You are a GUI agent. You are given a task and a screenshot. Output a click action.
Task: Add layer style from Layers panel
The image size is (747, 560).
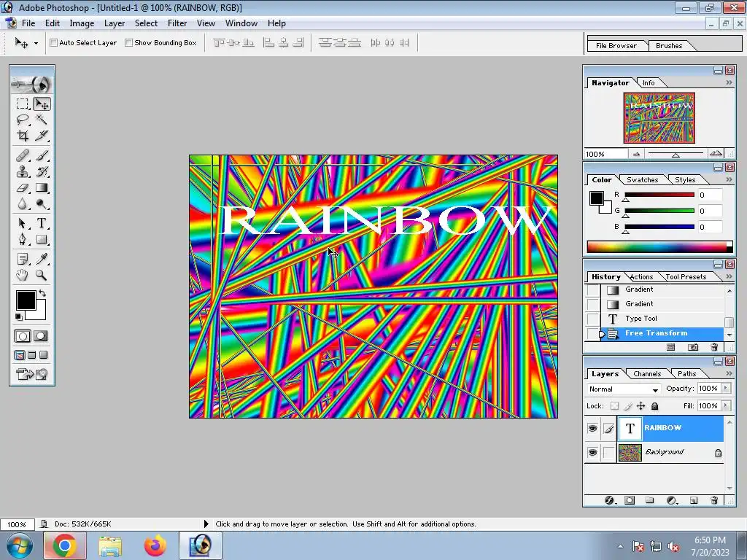tap(609, 500)
